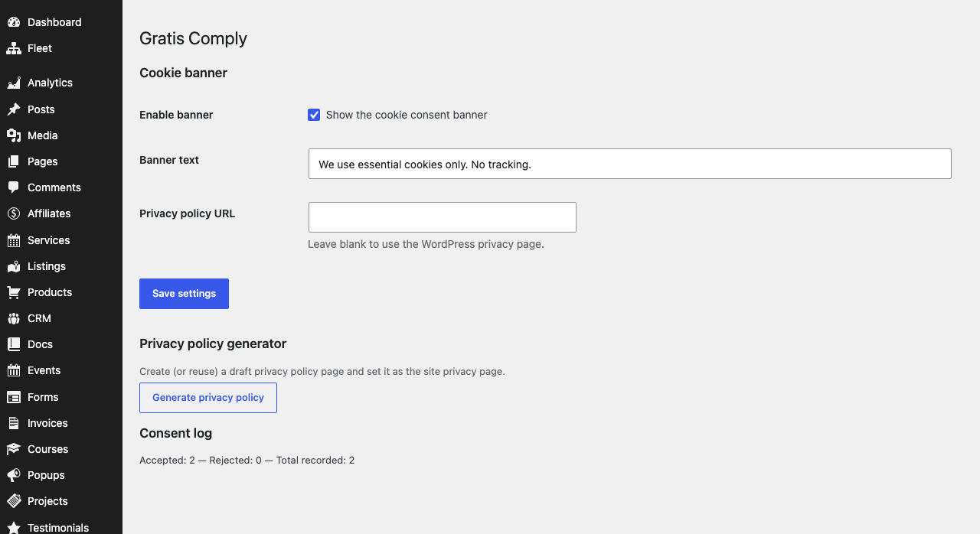980x534 pixels.
Task: Click the Pages icon in sidebar
Action: (x=14, y=161)
